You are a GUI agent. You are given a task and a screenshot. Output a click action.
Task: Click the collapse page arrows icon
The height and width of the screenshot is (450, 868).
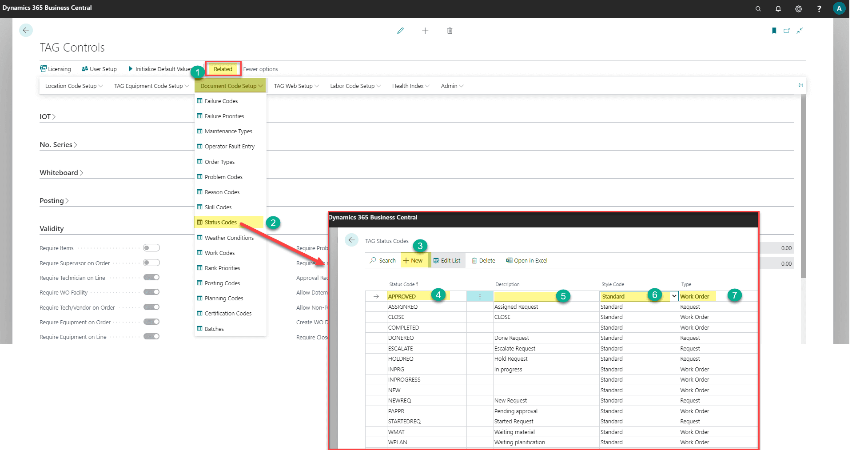pyautogui.click(x=800, y=31)
